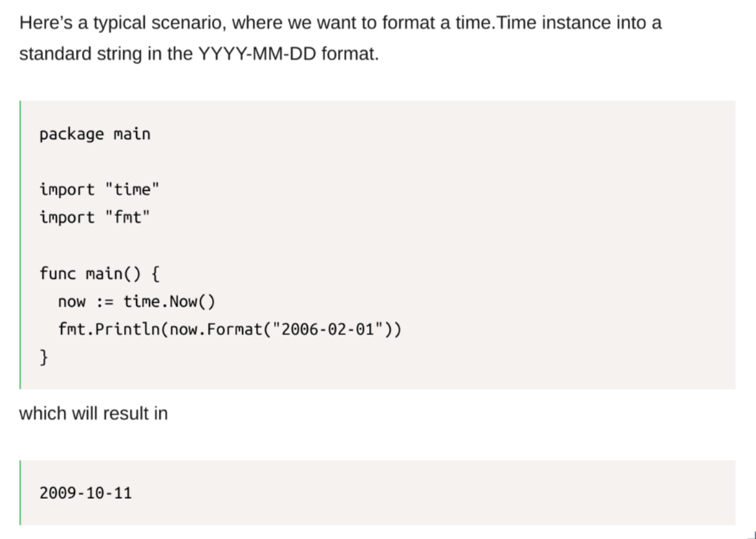
Task: Click the 'func main() {' line
Action: 99,273
